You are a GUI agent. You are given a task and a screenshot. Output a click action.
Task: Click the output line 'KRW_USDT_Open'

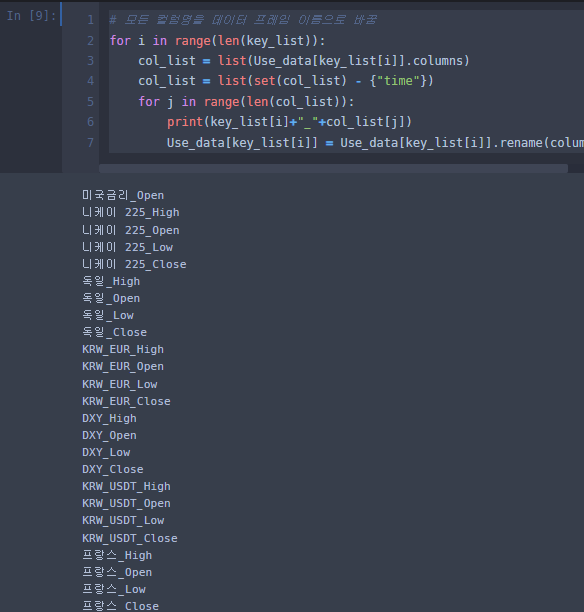(126, 503)
